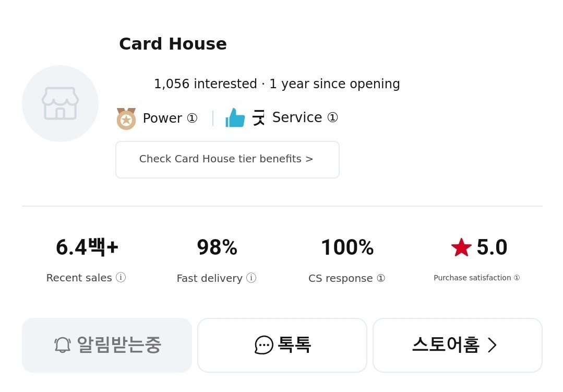The image size is (563, 392).
Task: Show Fast delivery info tooltip icon
Action: tap(251, 278)
